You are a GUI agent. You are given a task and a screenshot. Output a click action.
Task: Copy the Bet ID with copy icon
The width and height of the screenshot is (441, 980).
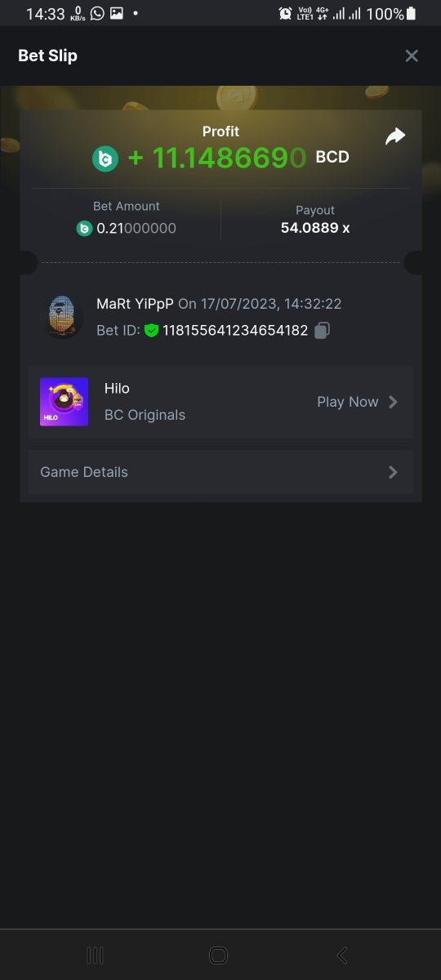[x=323, y=331]
